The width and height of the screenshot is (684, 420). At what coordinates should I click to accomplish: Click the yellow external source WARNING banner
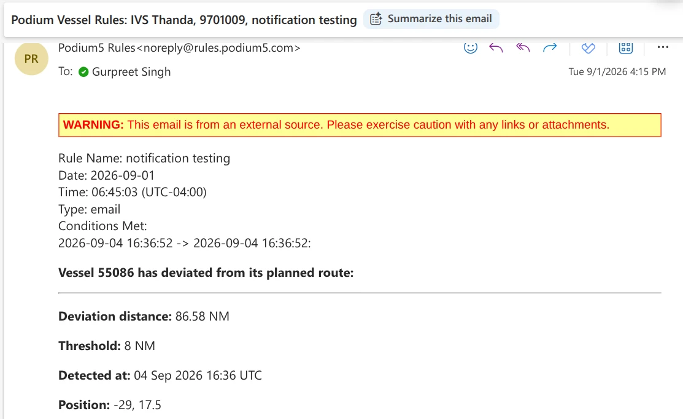tap(360, 125)
